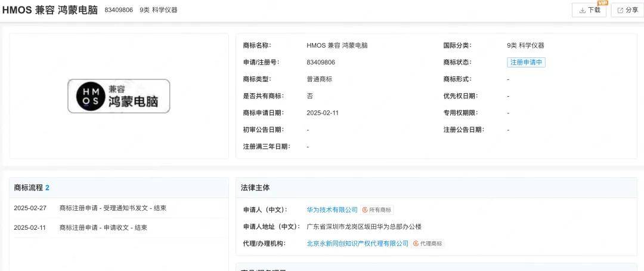Click the 代理/办理机构 label
This screenshot has height=271, width=644.
click(x=264, y=244)
